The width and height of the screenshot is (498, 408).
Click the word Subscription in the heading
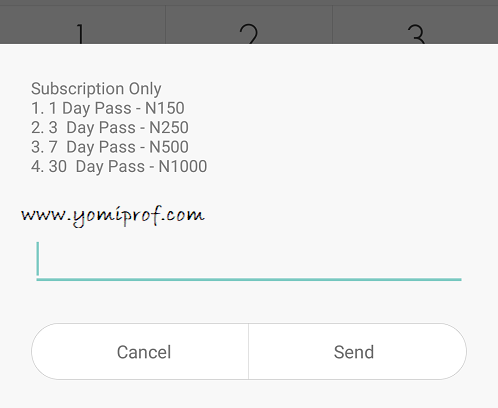(x=77, y=89)
